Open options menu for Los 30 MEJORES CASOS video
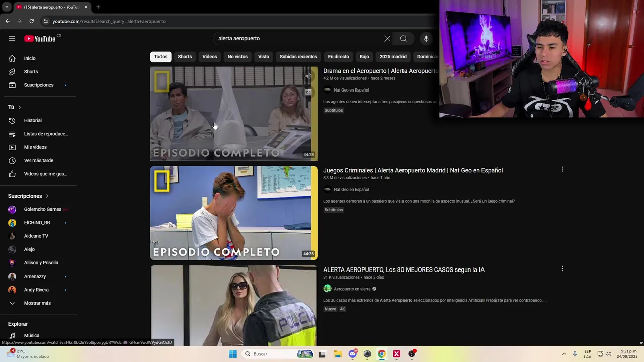The image size is (644, 362). tap(562, 268)
